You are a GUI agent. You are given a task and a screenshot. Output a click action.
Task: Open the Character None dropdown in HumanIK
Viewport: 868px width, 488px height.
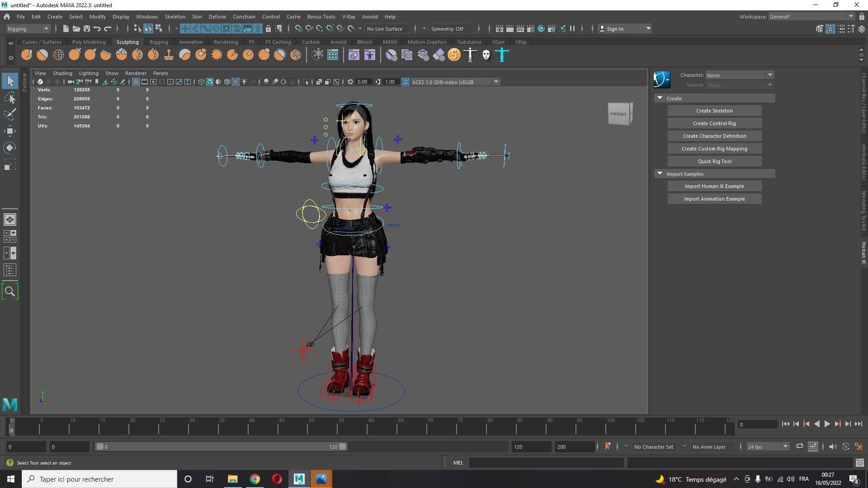tap(740, 75)
